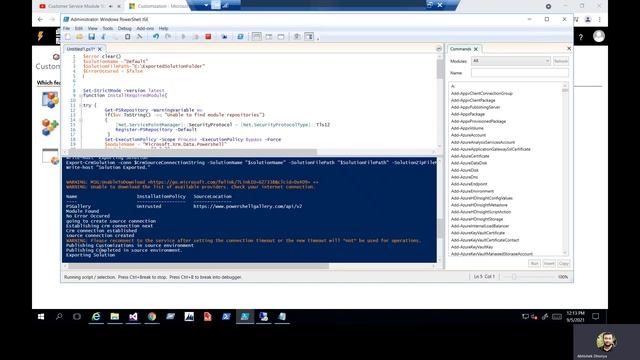Open the Help menu

pyautogui.click(x=163, y=28)
